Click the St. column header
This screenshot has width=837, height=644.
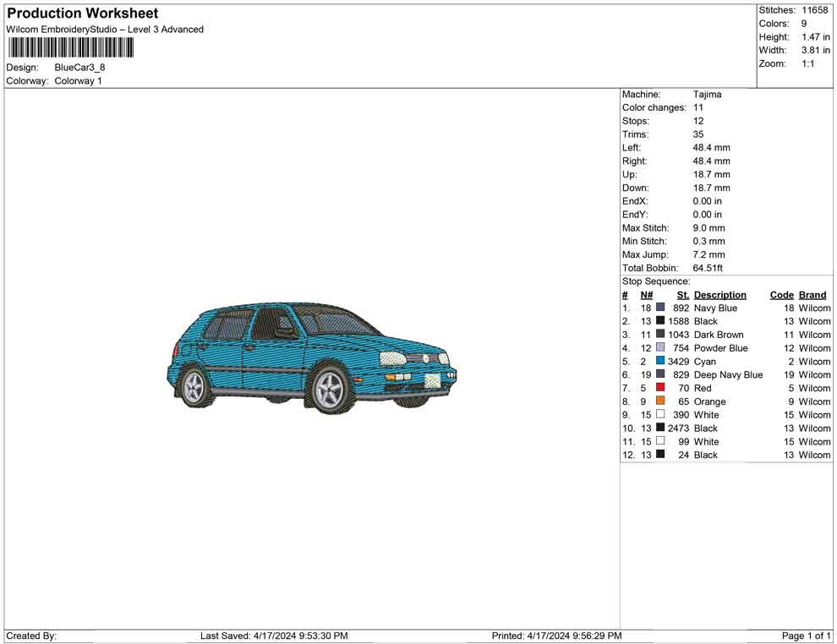[x=683, y=295]
